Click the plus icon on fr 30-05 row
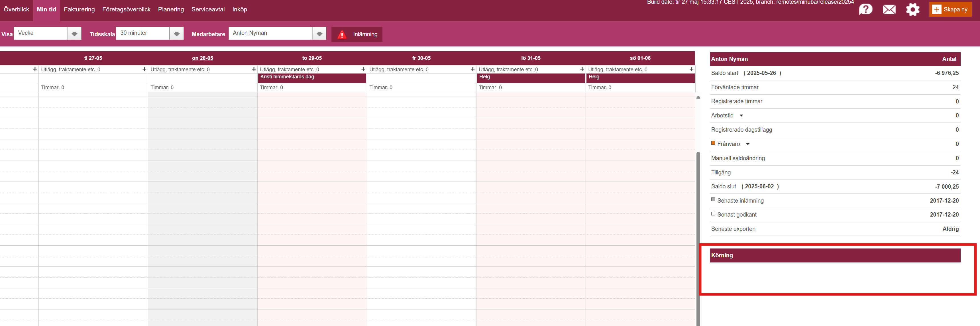The height and width of the screenshot is (326, 980). (472, 69)
